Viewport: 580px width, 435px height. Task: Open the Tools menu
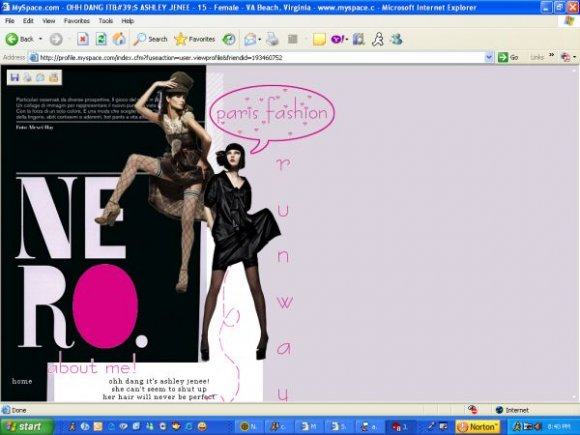105,21
